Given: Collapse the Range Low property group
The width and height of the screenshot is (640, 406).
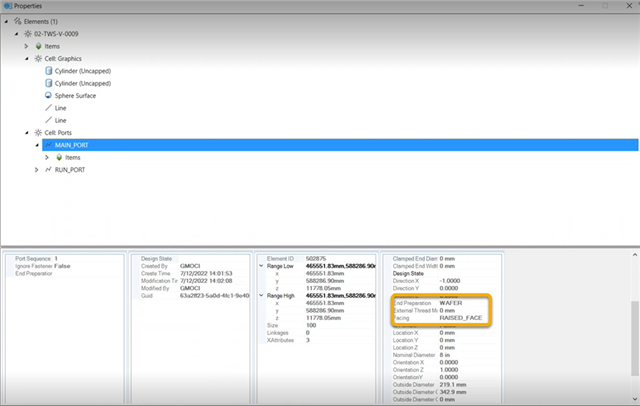Looking at the screenshot, I should click(x=260, y=266).
